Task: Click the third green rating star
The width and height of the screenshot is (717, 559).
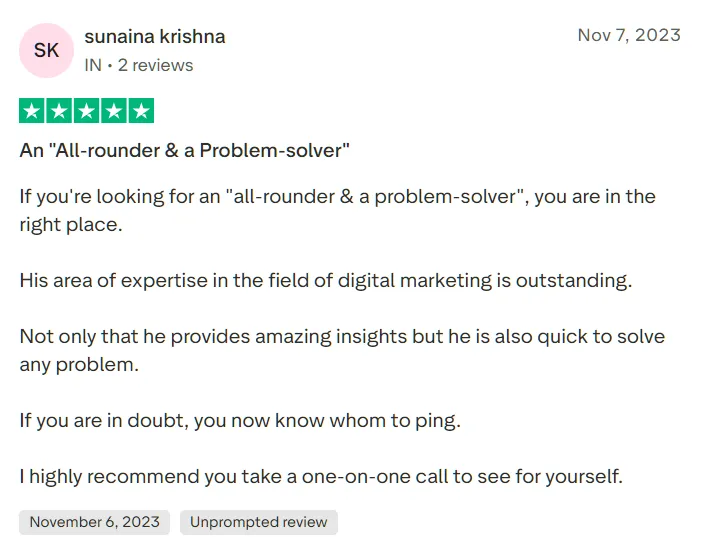Action: (x=86, y=111)
